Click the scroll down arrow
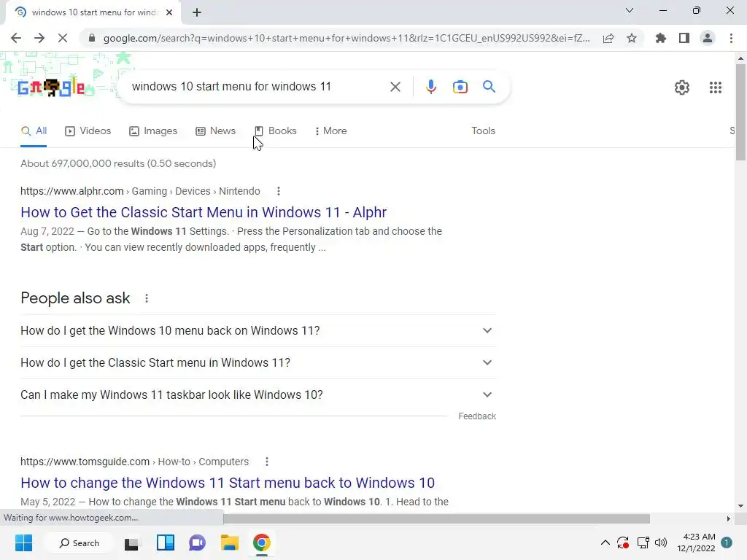This screenshot has height=560, width=747. point(740,506)
